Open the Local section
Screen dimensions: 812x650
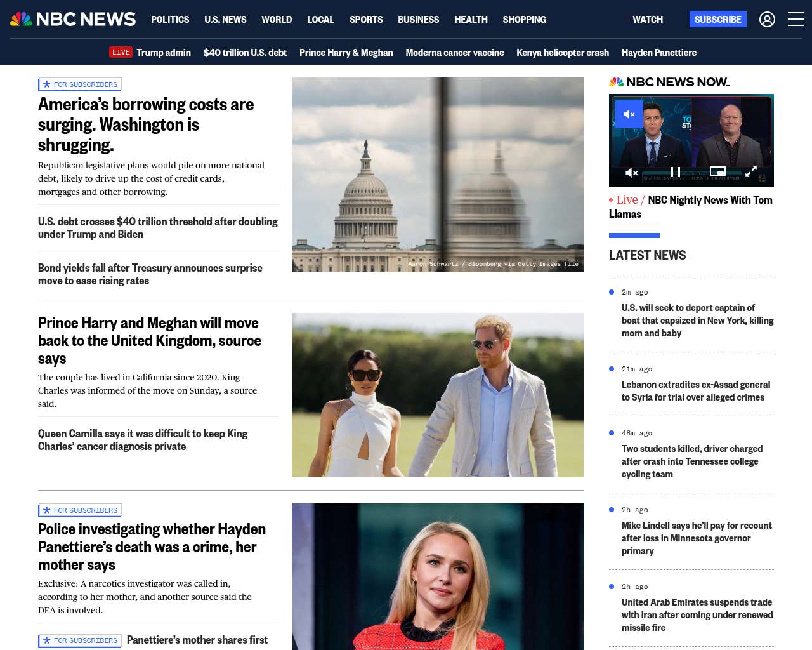coord(320,20)
